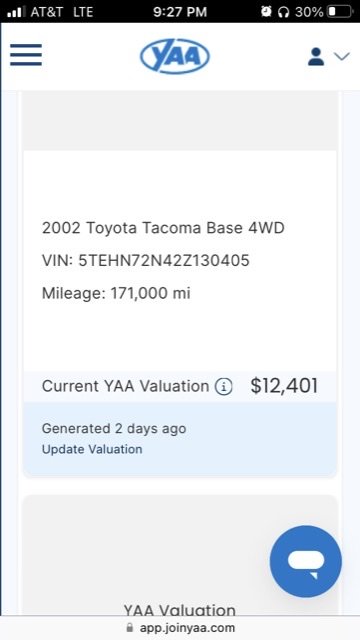Tap the Generated 2 days ago text
The height and width of the screenshot is (640, 360).
114,429
